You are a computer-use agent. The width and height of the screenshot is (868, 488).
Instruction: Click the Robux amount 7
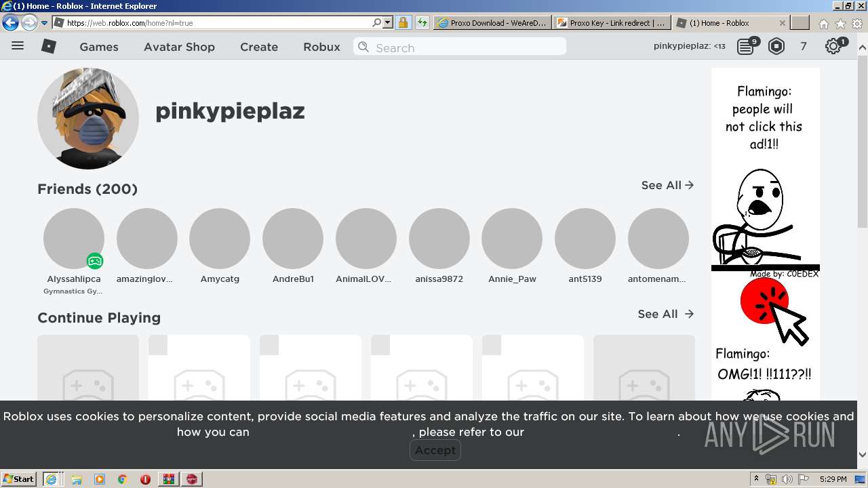804,46
